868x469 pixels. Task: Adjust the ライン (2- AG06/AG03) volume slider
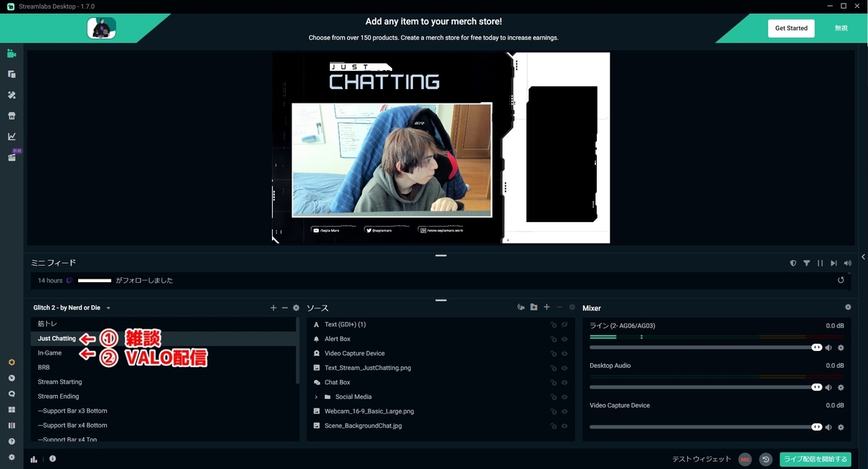tap(706, 348)
